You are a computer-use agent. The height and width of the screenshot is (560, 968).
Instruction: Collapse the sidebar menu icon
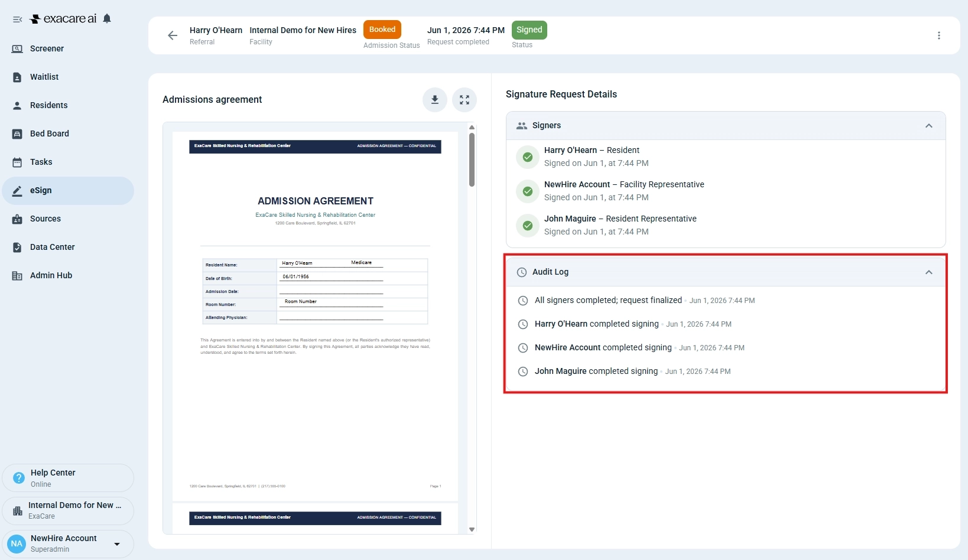pos(18,19)
